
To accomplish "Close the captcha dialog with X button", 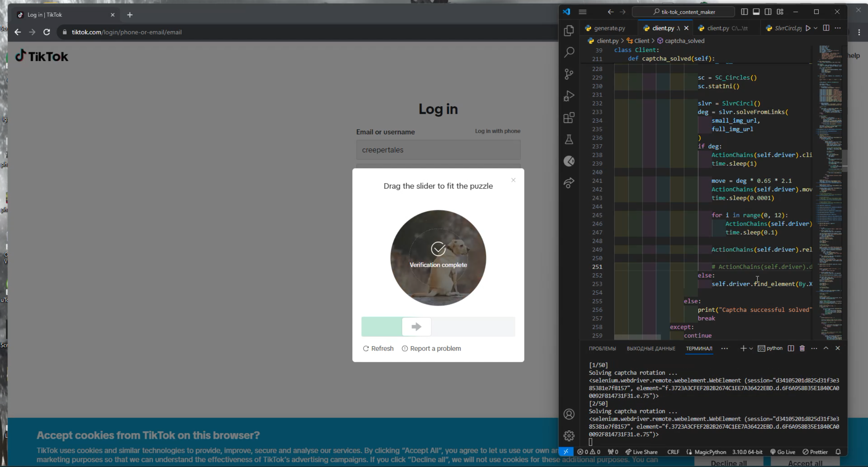I will 513,180.
